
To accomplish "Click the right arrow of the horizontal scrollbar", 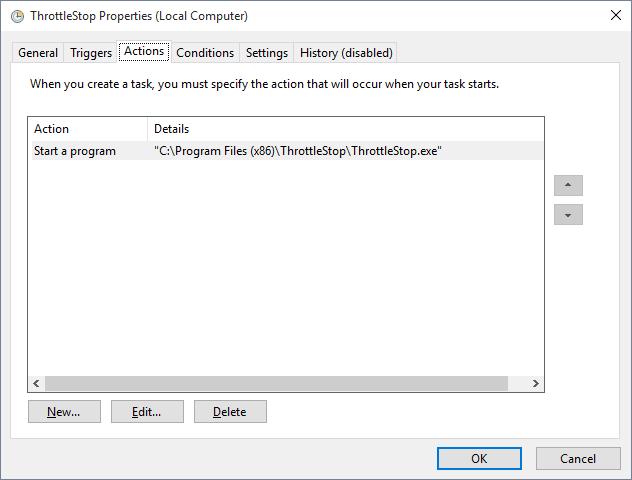I will pyautogui.click(x=535, y=383).
